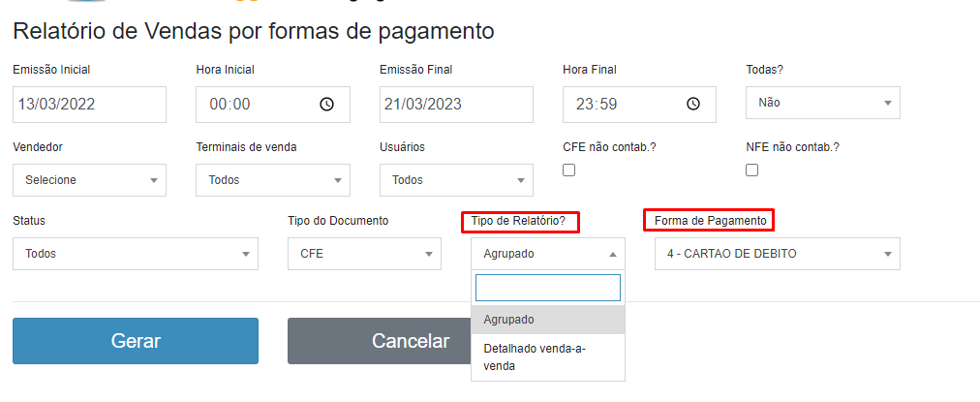Expand the Vendedor select box

tap(89, 180)
